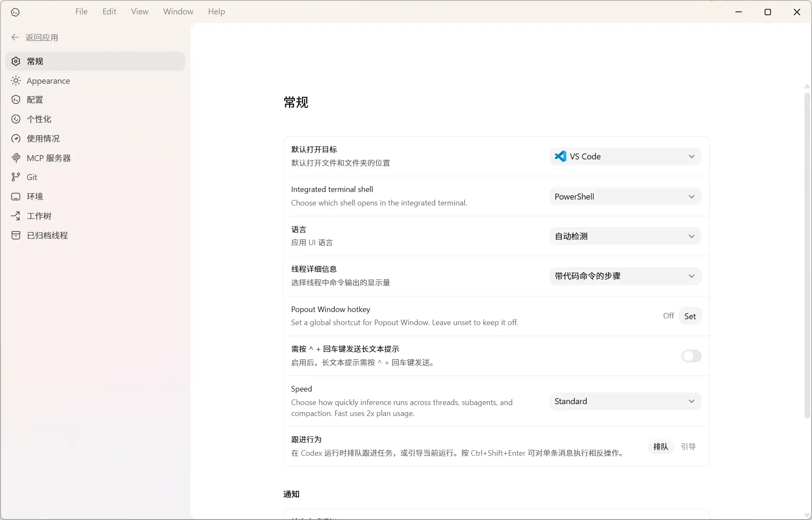Open the Window menu

click(178, 11)
